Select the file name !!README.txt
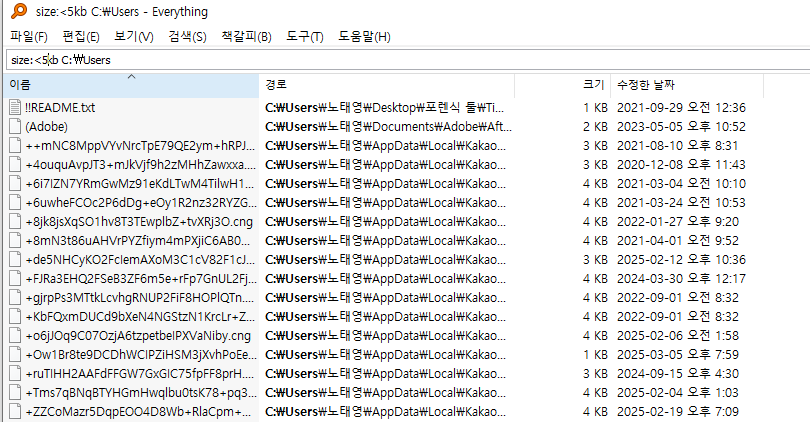810x422 pixels. tap(60, 107)
